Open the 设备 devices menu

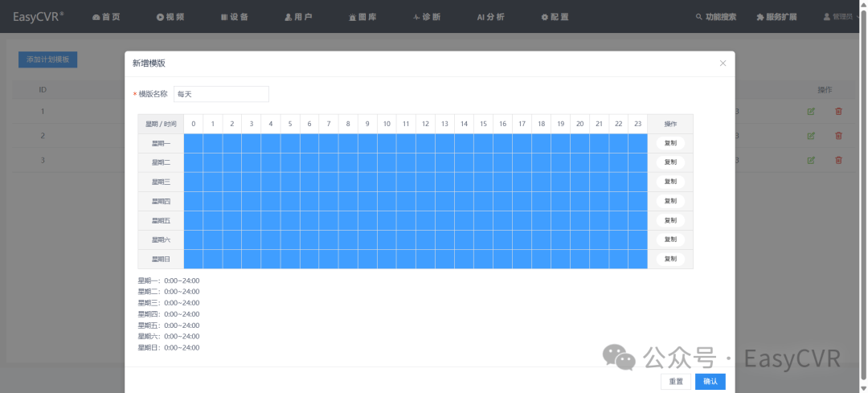point(235,17)
